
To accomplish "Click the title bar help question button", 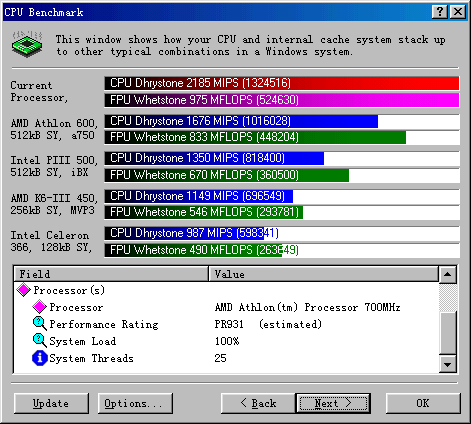I will click(x=440, y=12).
